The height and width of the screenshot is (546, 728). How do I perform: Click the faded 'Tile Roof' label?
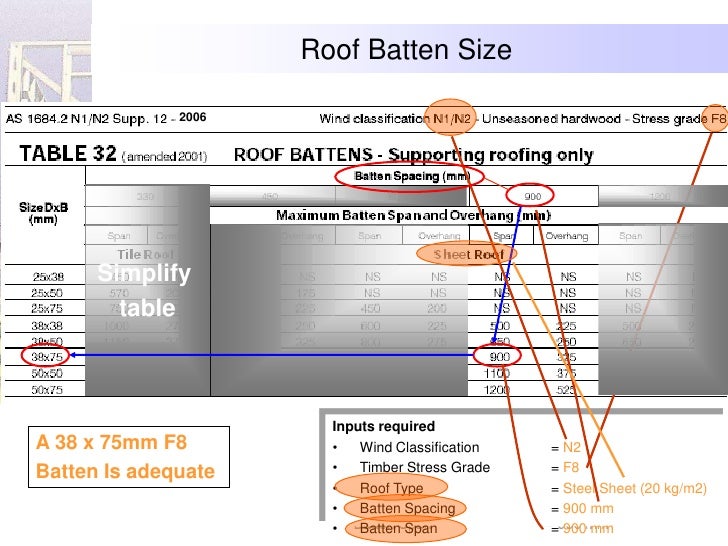(x=145, y=254)
